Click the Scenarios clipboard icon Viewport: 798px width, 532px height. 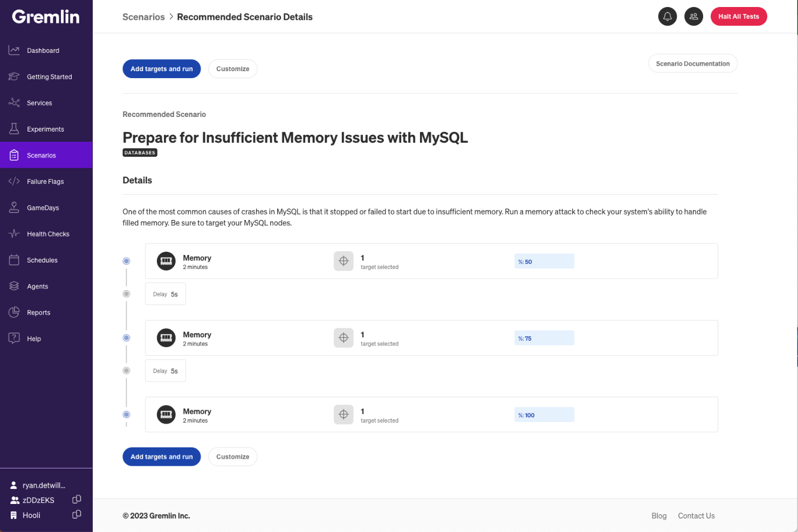click(14, 155)
